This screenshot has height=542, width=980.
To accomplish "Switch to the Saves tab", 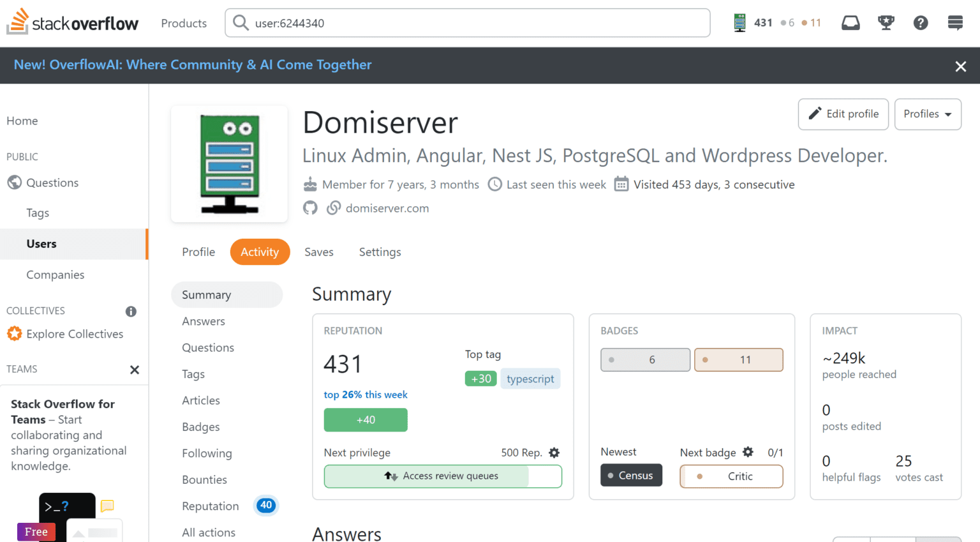I will [319, 252].
